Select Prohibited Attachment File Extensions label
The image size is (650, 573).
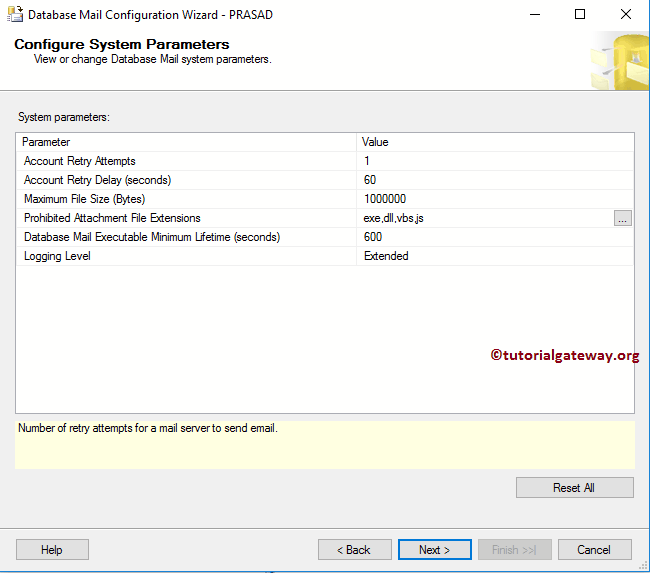112,218
